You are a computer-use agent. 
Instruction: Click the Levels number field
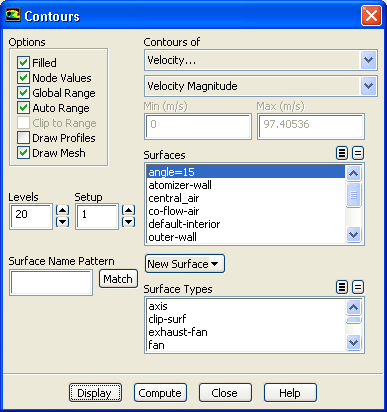pos(31,216)
